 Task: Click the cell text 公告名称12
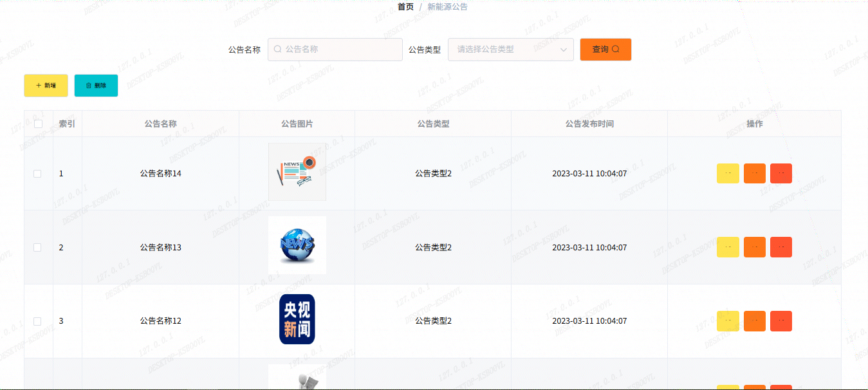point(161,321)
